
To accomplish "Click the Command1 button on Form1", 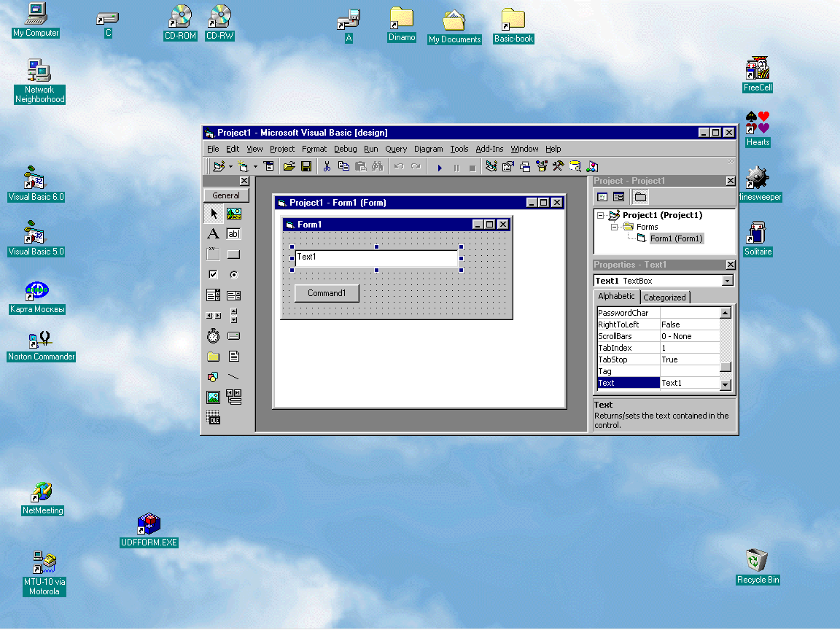I will point(327,293).
